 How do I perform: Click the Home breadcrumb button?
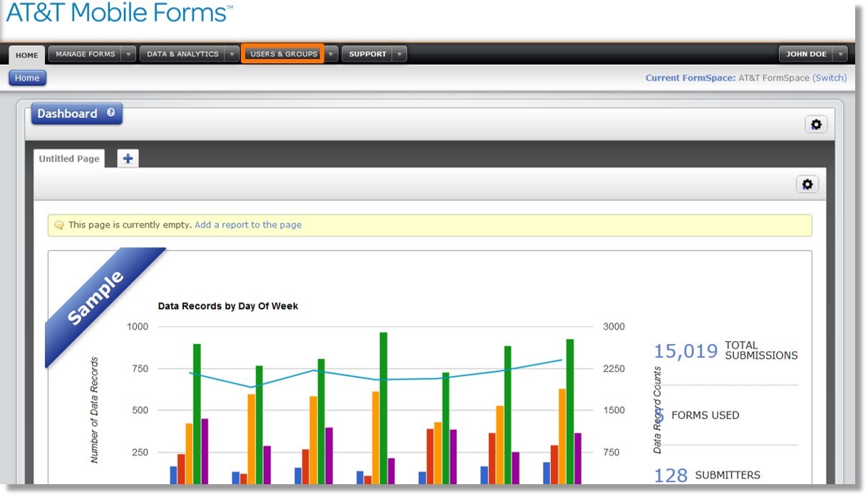pos(27,78)
